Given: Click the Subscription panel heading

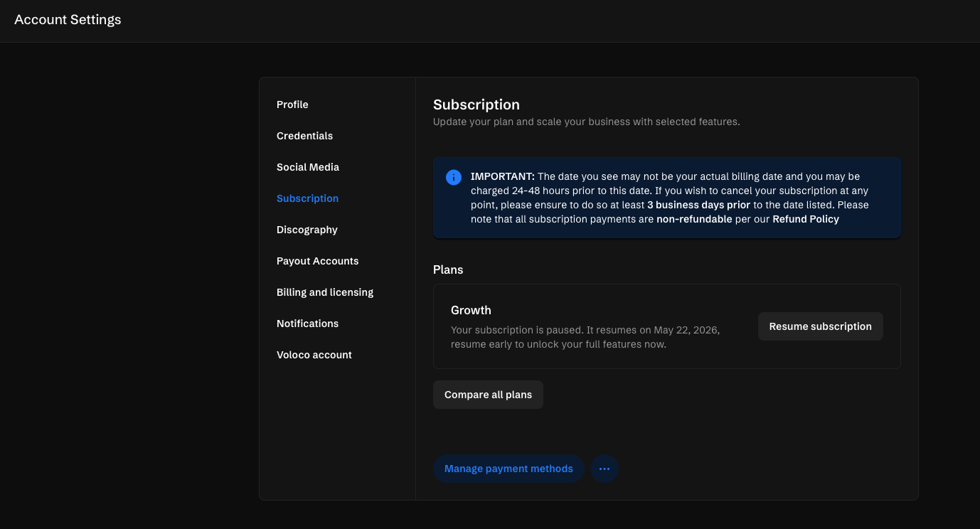Looking at the screenshot, I should (x=476, y=105).
